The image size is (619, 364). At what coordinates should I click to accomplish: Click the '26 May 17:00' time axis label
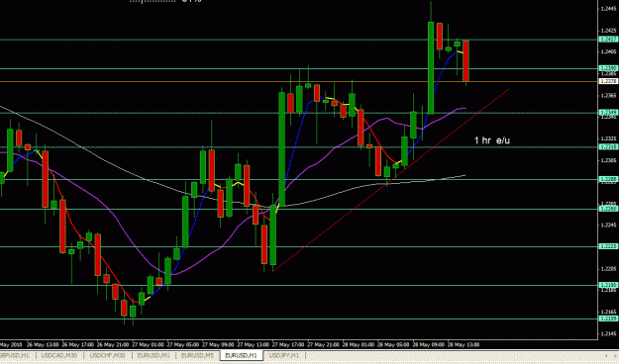[x=77, y=344]
